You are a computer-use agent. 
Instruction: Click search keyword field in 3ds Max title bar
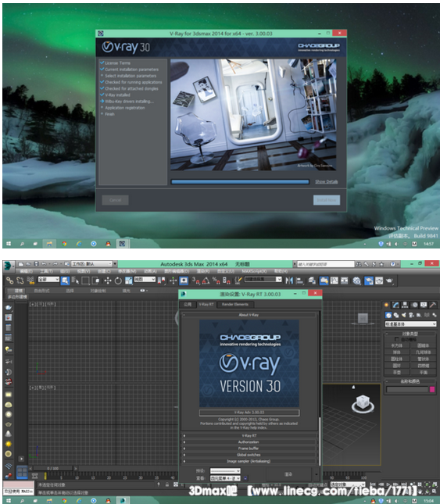[325, 264]
